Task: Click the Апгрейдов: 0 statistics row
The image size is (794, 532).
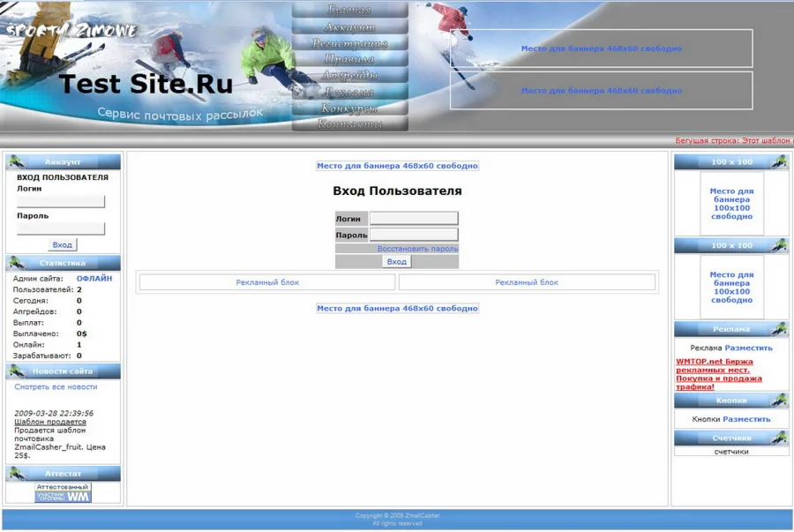Action: 48,311
